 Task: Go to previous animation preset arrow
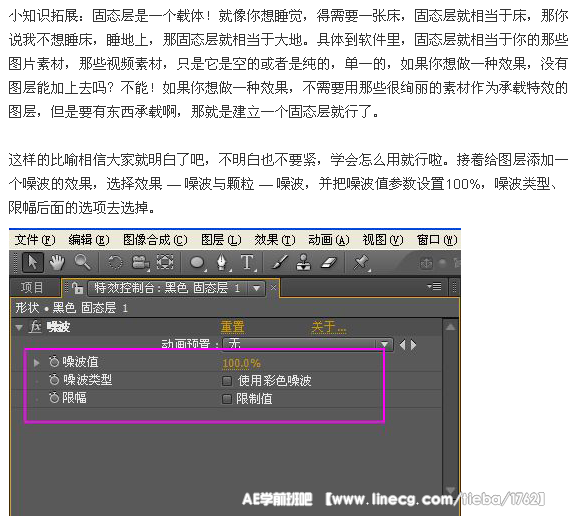point(402,345)
